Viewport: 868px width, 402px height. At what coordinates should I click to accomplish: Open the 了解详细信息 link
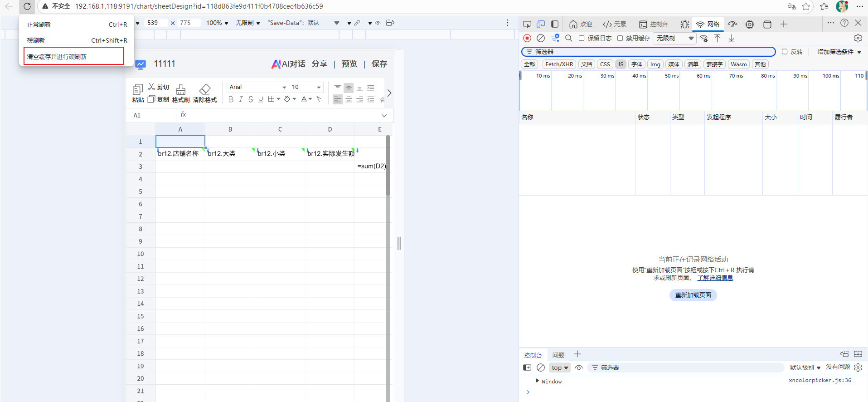715,278
